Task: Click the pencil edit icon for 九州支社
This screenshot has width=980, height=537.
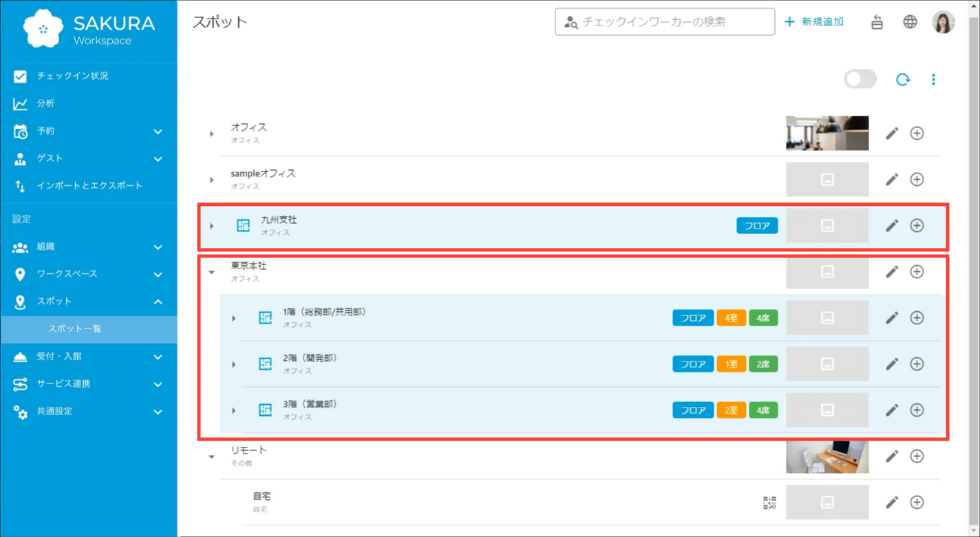Action: coord(892,226)
